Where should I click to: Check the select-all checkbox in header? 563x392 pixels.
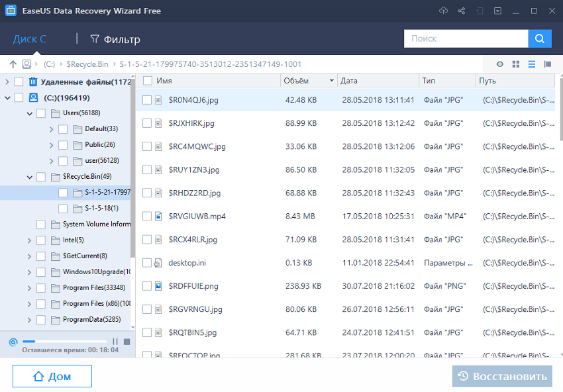[148, 81]
